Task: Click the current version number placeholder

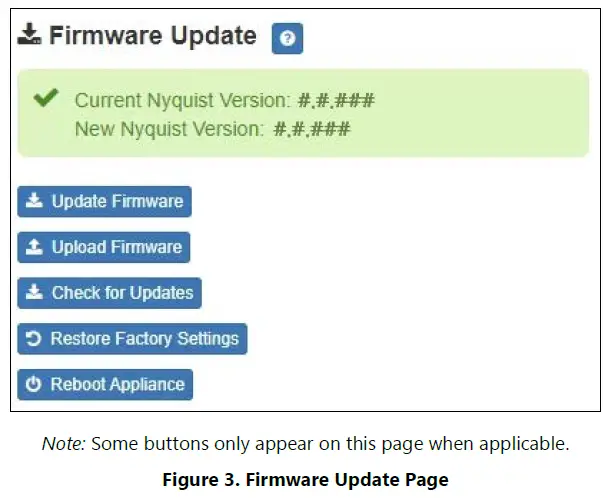Action: pos(336,100)
